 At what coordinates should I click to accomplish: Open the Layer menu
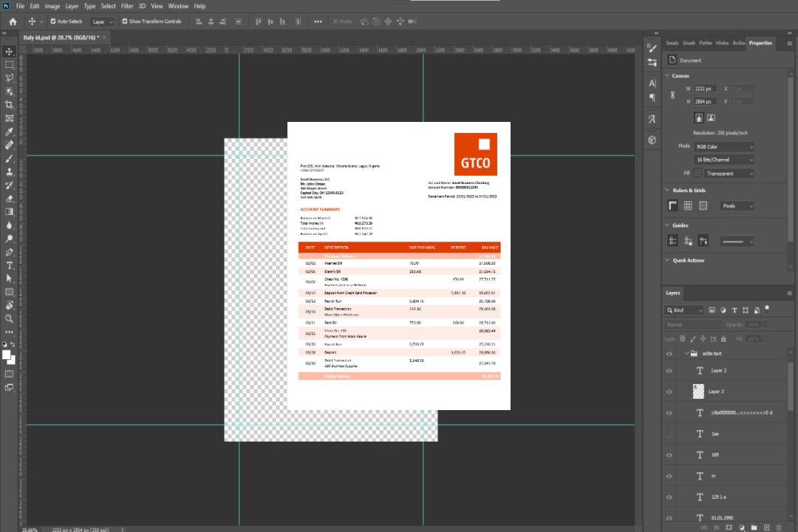coord(72,6)
